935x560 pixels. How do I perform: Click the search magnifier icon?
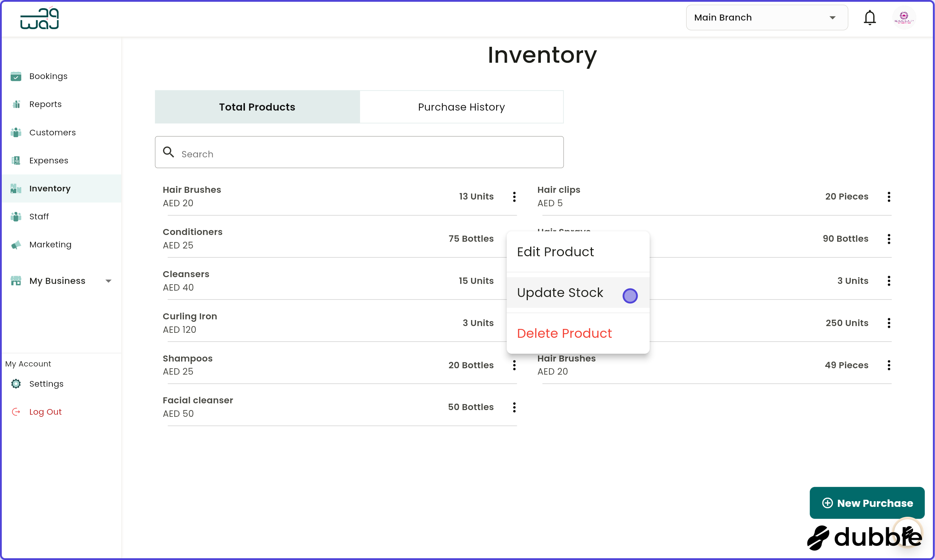pyautogui.click(x=168, y=152)
